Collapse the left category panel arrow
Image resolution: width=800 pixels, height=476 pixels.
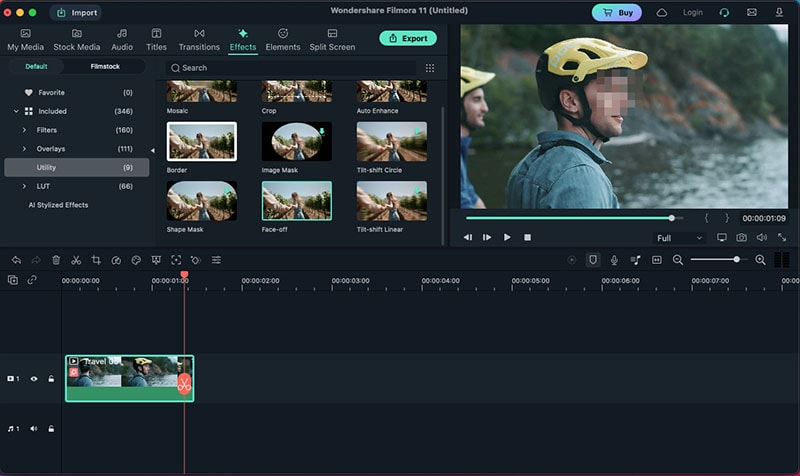(153, 151)
